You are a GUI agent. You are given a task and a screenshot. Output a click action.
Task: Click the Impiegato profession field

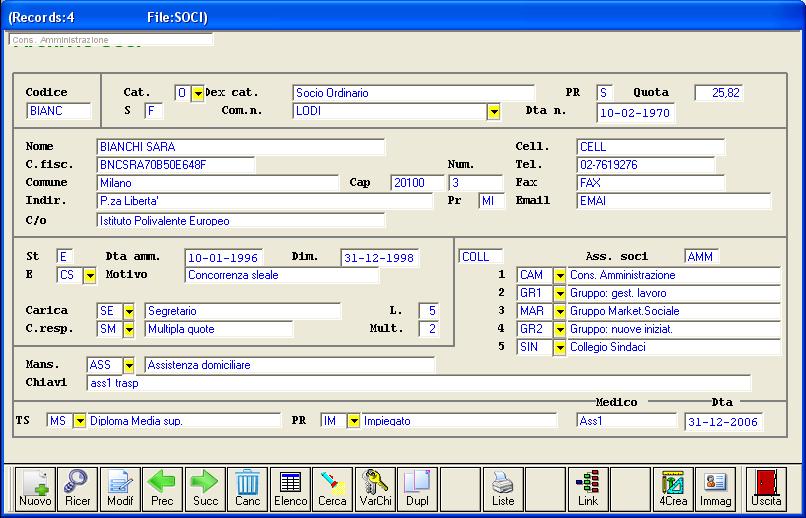click(x=459, y=421)
